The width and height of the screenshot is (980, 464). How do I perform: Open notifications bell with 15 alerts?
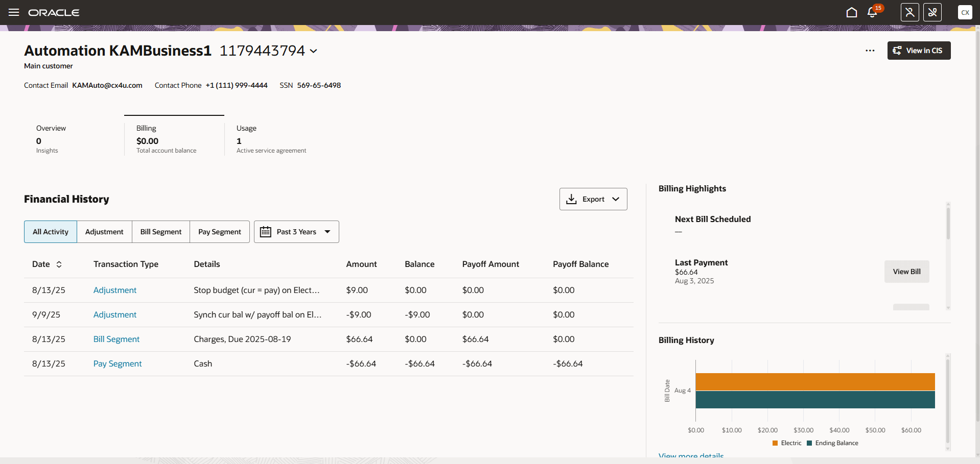[x=872, y=12]
